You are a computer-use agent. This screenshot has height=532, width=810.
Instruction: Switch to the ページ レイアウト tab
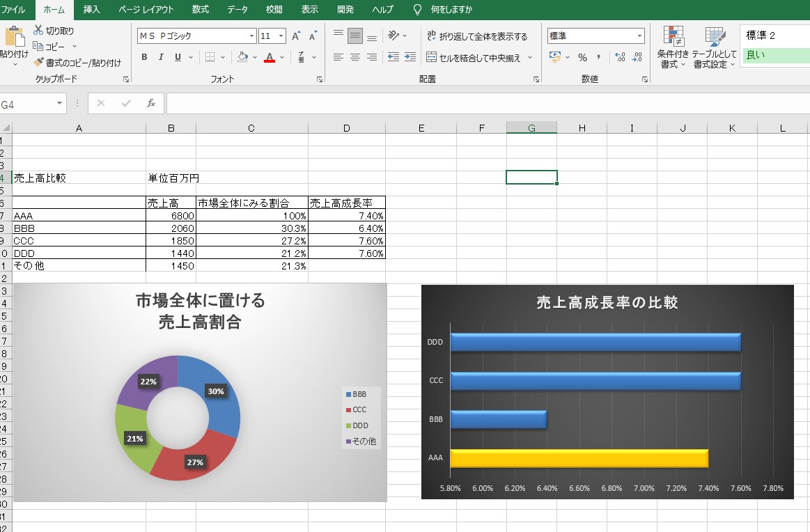click(146, 9)
